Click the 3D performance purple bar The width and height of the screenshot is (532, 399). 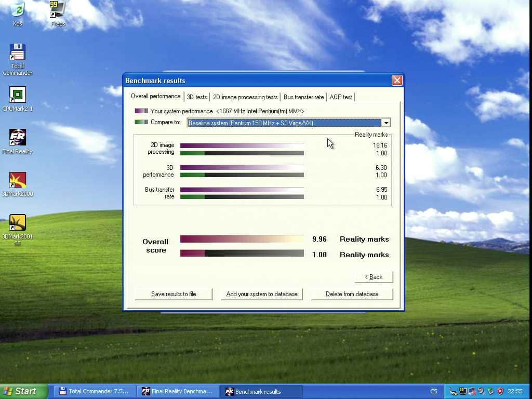tap(242, 168)
